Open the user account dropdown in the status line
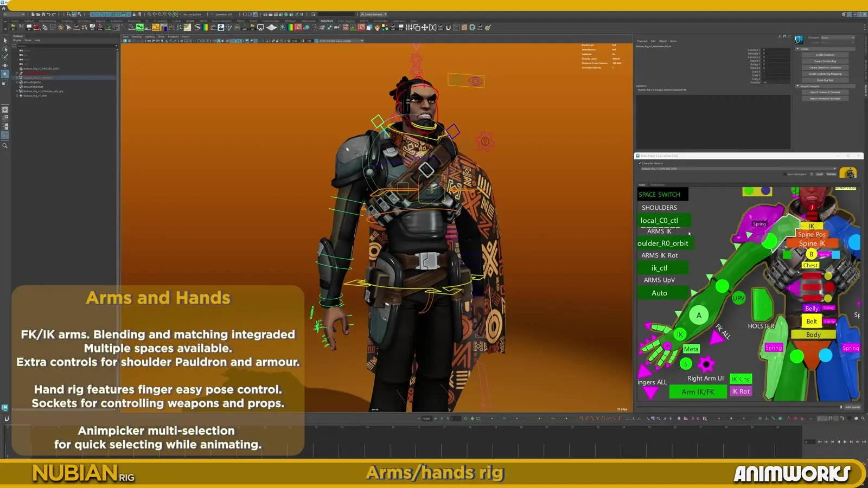Image resolution: width=868 pixels, height=488 pixels. 373,14
